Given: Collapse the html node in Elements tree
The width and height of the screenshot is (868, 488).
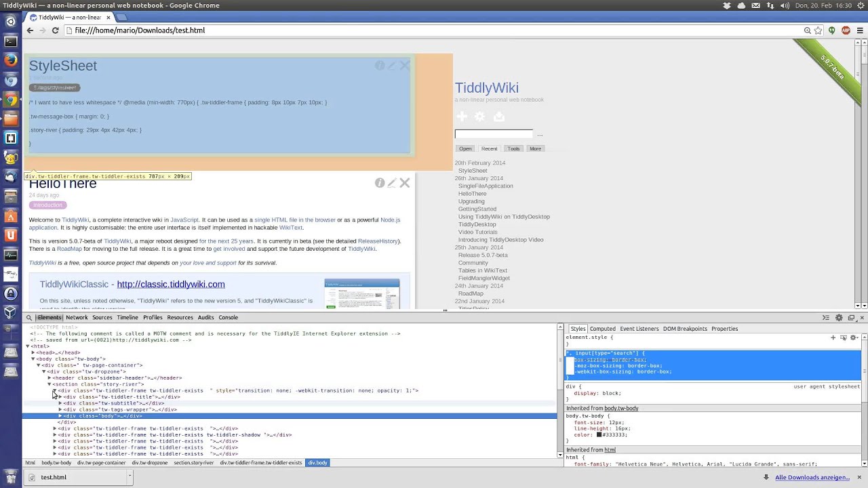Looking at the screenshot, I should (x=28, y=346).
